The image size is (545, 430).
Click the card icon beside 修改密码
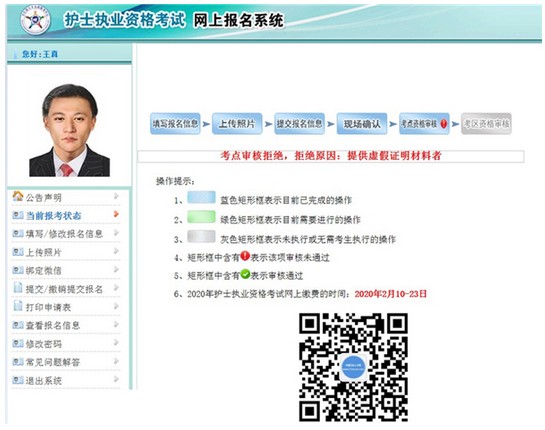click(18, 343)
